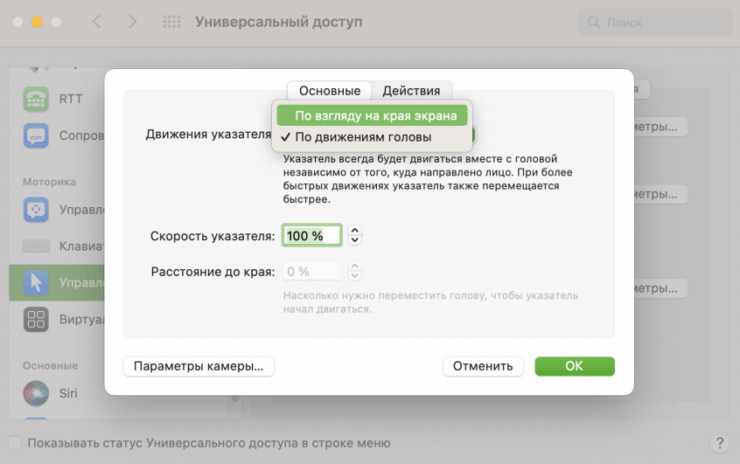This screenshot has width=740, height=464.
Task: Switch to the Основные tab
Action: coord(329,91)
